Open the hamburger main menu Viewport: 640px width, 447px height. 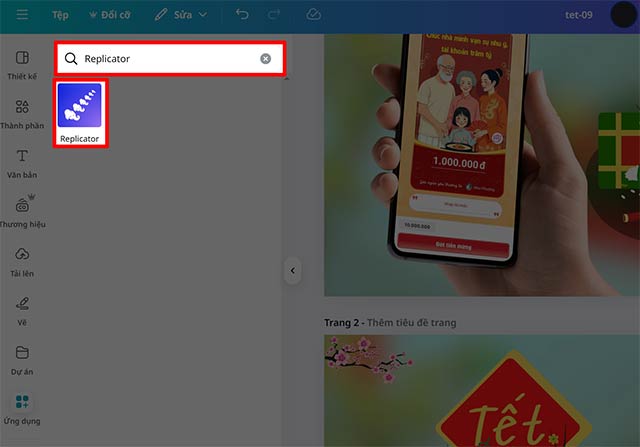(22, 15)
